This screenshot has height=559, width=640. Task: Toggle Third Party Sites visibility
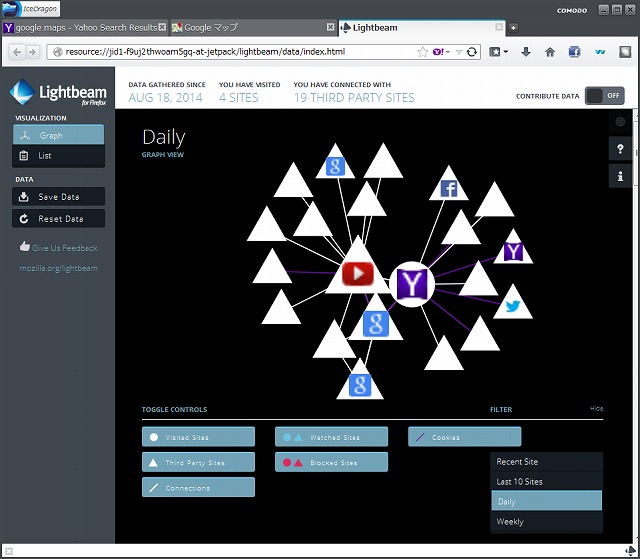coord(198,462)
